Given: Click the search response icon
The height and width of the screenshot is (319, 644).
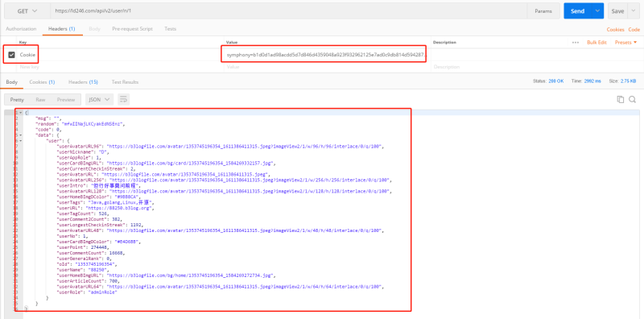Looking at the screenshot, I should point(632,99).
